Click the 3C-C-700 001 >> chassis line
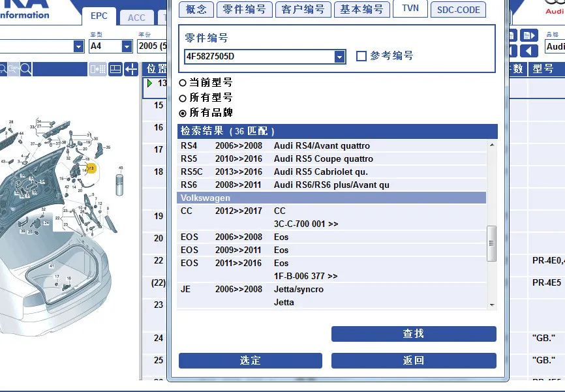This screenshot has width=565, height=392. (x=306, y=224)
